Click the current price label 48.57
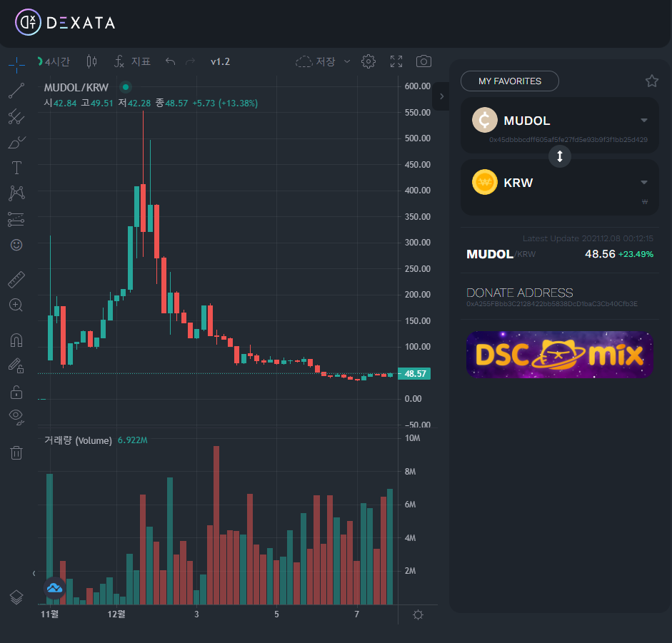This screenshot has width=672, height=643. coord(414,373)
